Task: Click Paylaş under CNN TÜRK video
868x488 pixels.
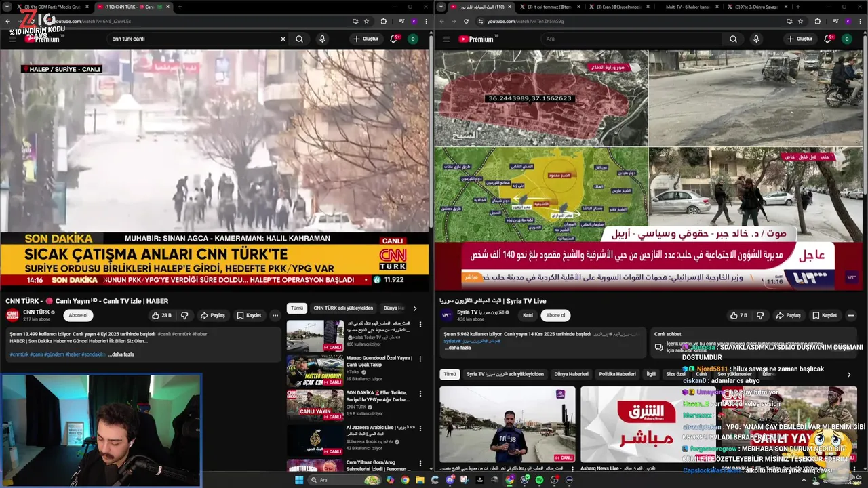Action: tap(212, 315)
